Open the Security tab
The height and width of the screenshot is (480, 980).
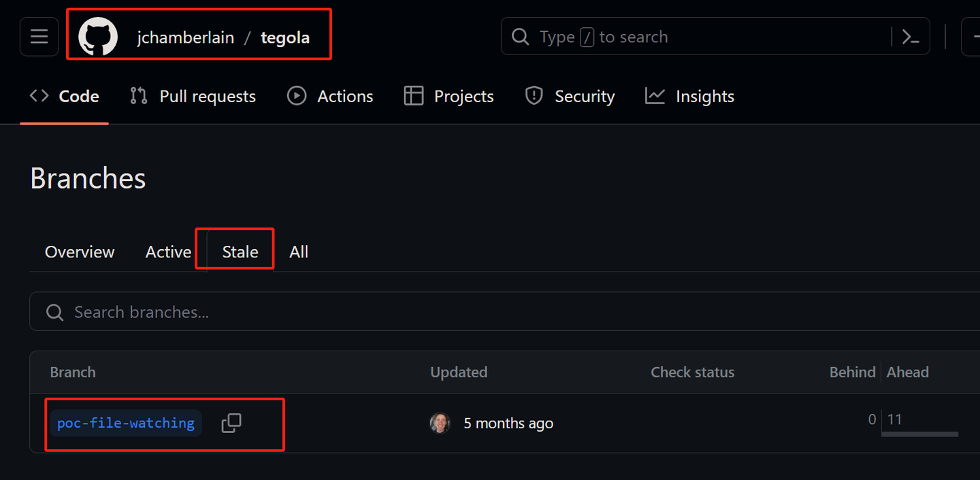pyautogui.click(x=570, y=97)
